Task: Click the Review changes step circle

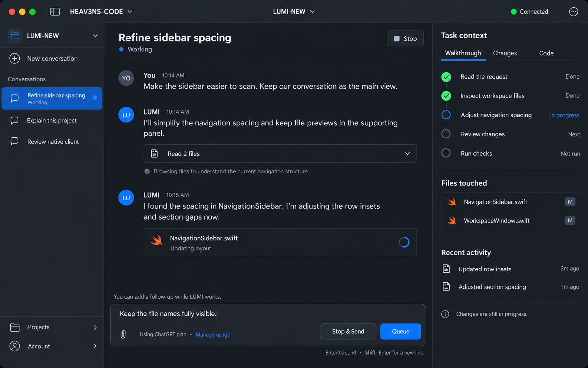Action: pos(446,134)
